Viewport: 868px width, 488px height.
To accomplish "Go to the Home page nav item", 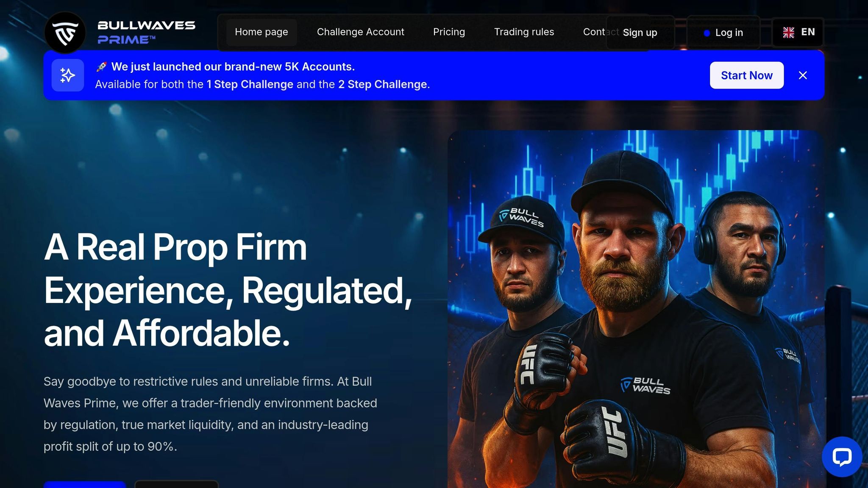I will tap(262, 32).
